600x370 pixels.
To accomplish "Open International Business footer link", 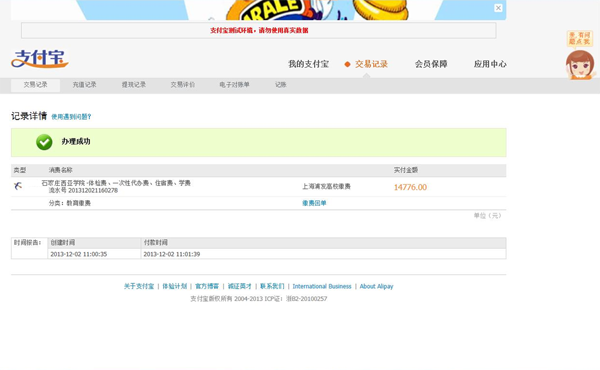I will 322,286.
